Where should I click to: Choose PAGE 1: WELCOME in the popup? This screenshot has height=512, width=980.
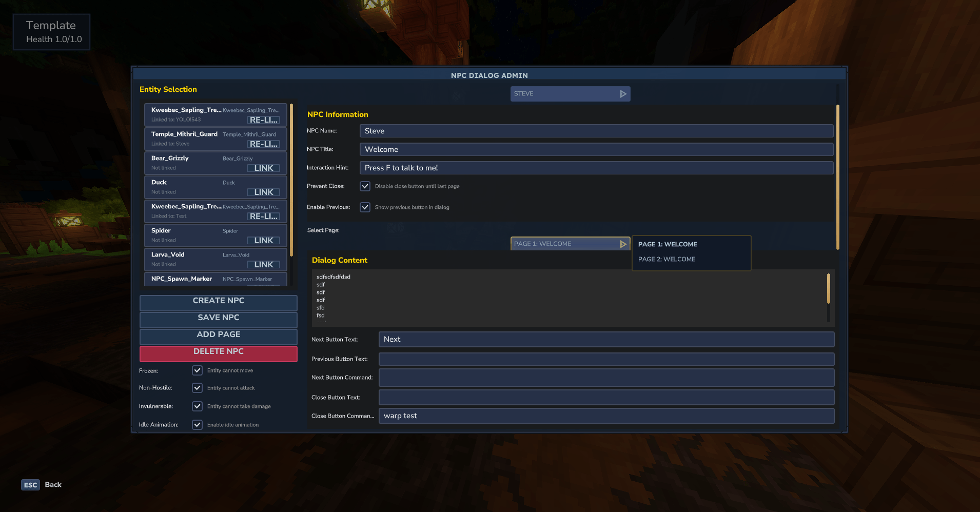pos(667,245)
